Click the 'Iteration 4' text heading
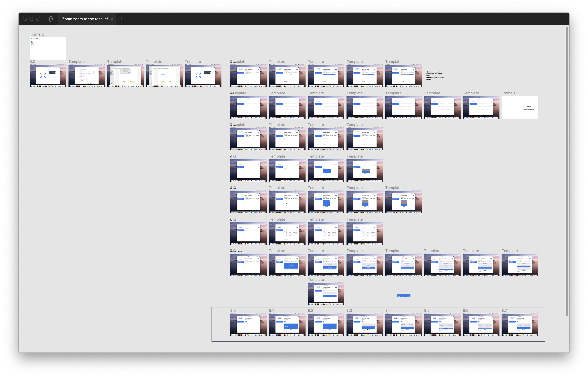 pos(235,157)
